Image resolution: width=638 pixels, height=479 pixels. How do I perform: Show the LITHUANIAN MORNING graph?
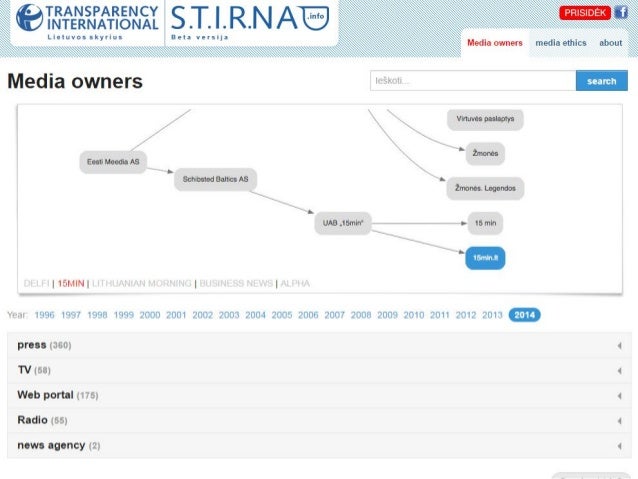(142, 283)
